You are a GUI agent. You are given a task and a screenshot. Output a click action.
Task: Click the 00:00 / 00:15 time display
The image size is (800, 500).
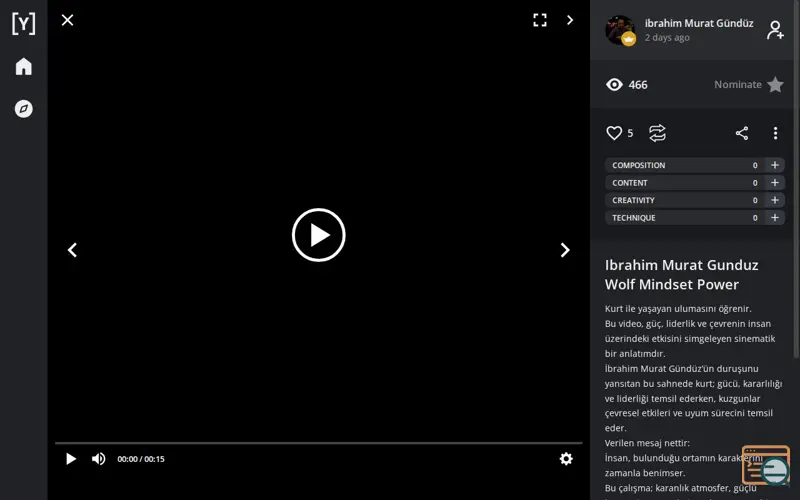click(141, 459)
